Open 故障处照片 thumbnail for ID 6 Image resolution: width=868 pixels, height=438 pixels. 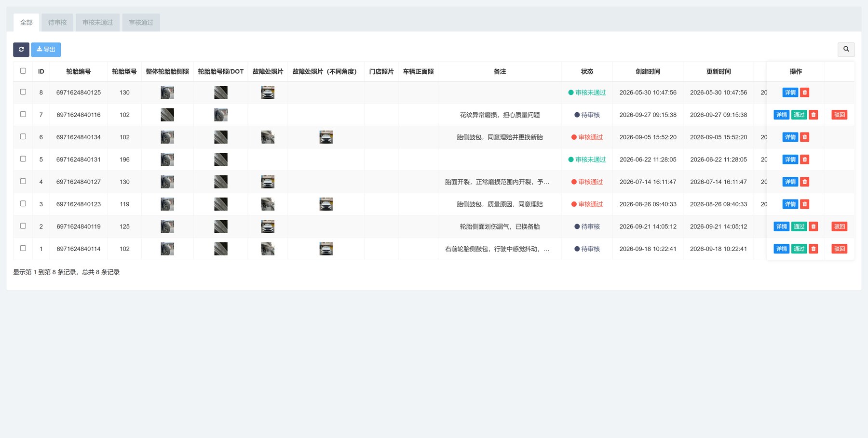point(268,137)
